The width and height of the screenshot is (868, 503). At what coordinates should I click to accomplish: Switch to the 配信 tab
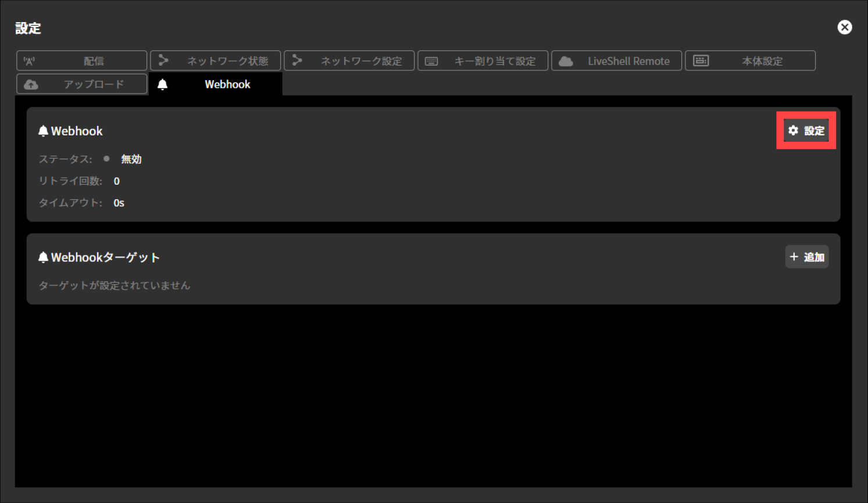click(x=81, y=60)
